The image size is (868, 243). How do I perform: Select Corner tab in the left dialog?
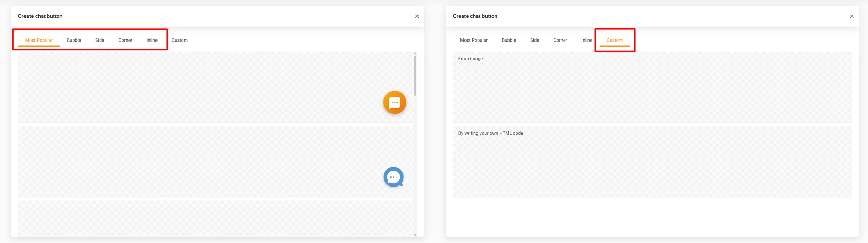coord(125,40)
